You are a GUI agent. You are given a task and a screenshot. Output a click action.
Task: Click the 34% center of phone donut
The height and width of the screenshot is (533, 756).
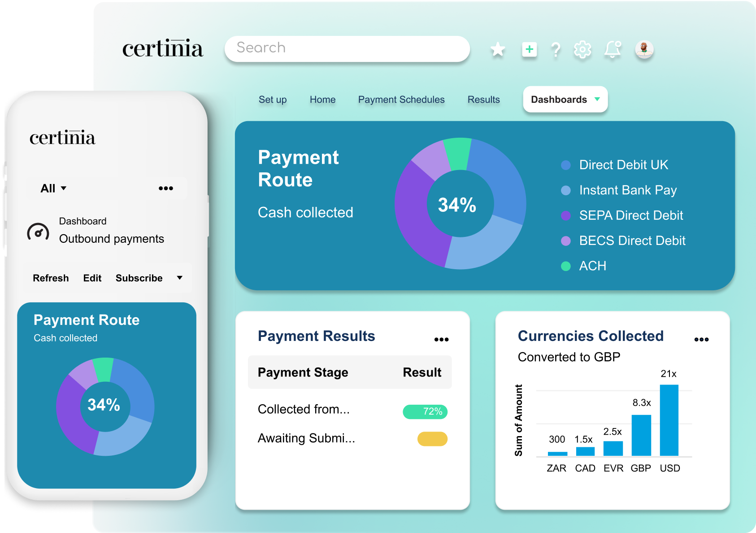pos(104,405)
